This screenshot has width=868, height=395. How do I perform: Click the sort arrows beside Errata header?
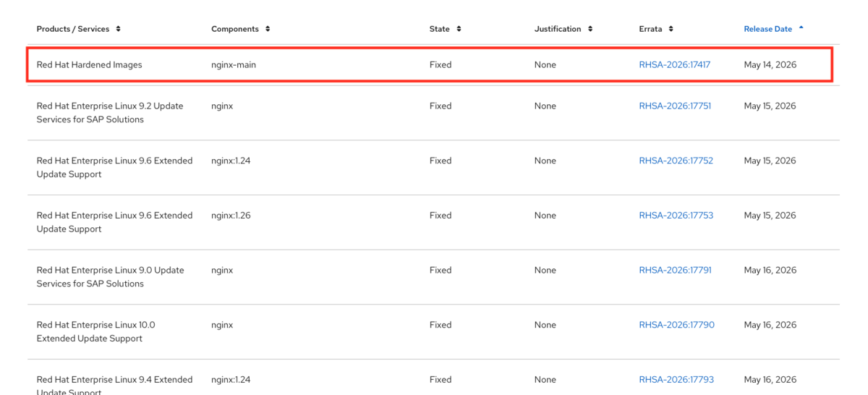pos(671,29)
